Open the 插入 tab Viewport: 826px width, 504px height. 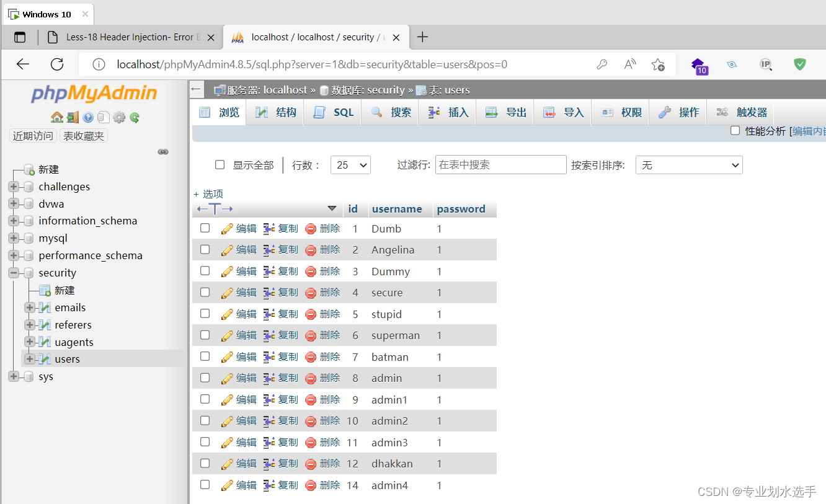tap(448, 112)
